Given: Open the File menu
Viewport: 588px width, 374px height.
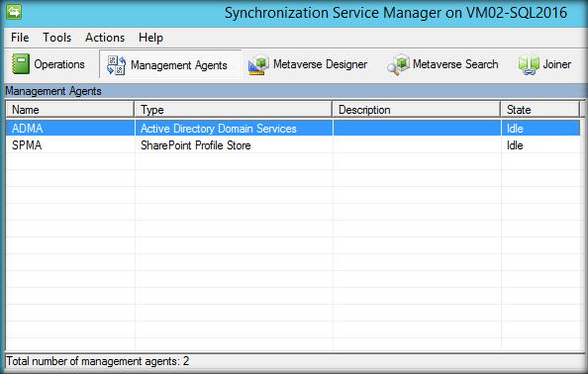Looking at the screenshot, I should tap(20, 38).
